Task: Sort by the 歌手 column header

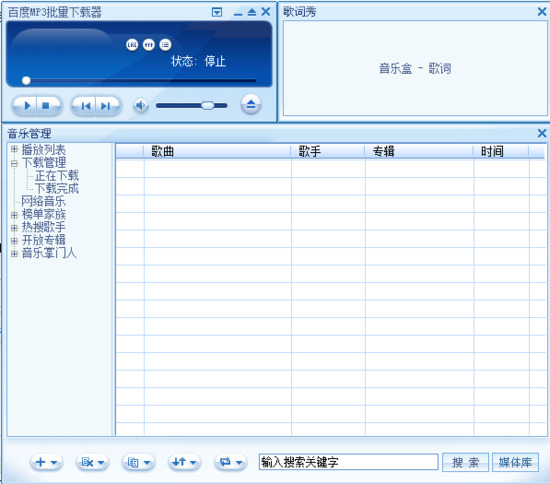Action: point(328,152)
